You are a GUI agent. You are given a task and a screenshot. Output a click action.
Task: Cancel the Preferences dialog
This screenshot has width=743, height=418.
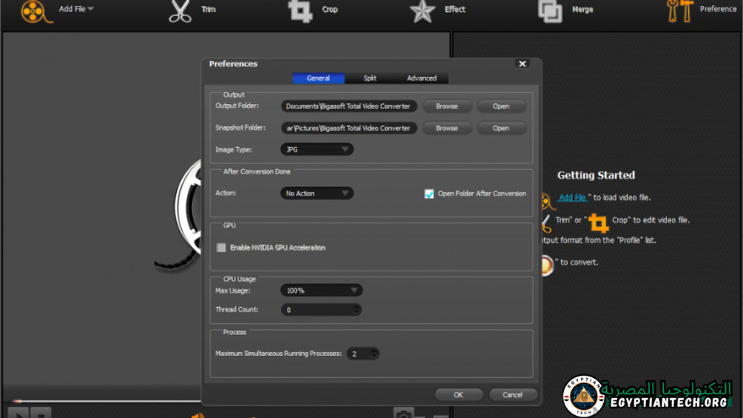(x=513, y=395)
